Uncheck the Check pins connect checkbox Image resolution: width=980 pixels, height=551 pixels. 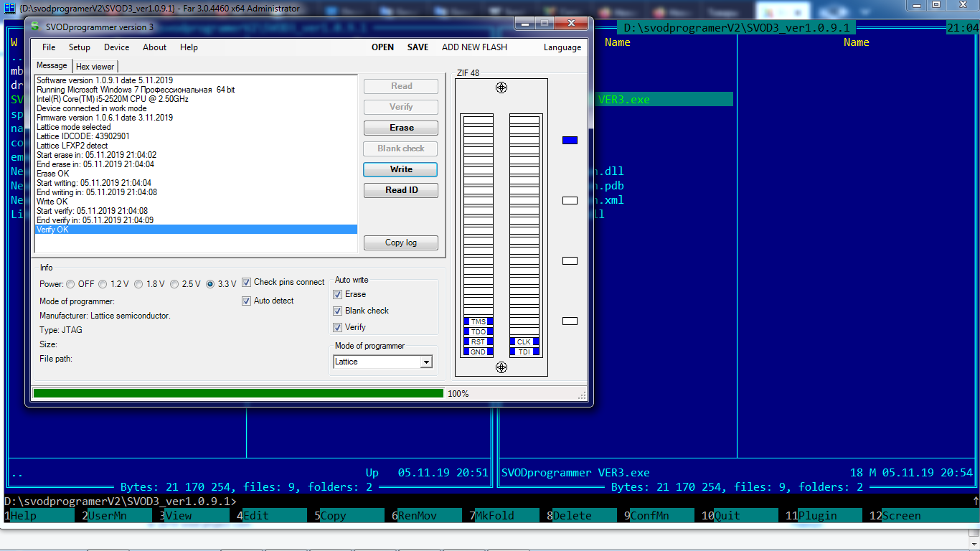[246, 282]
